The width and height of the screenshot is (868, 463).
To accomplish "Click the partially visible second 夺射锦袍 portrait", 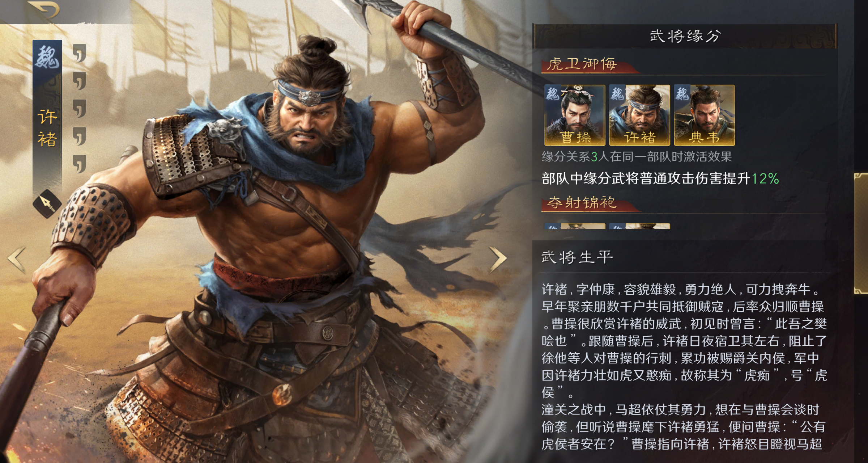I will [639, 226].
